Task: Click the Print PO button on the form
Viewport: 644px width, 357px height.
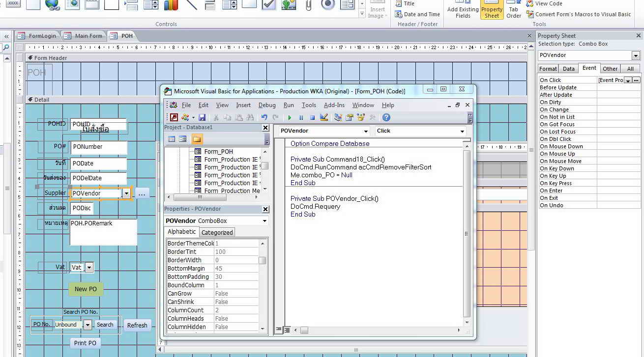Action: click(86, 343)
